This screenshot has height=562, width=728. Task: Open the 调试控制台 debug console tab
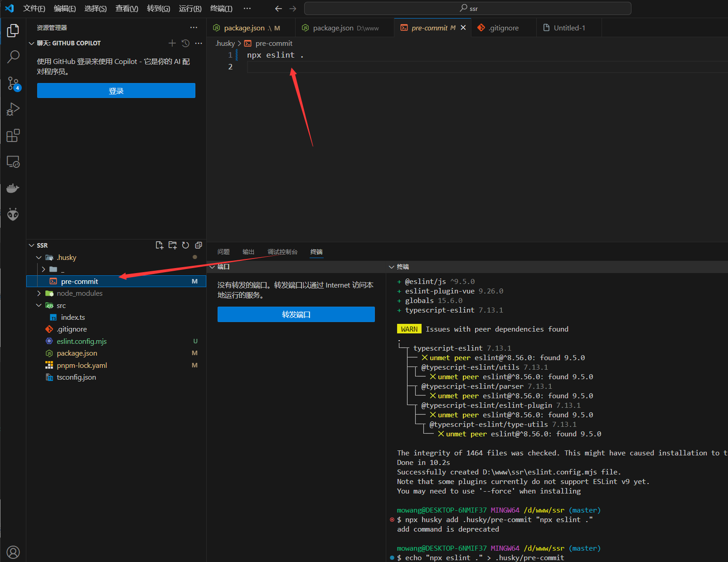click(x=282, y=252)
